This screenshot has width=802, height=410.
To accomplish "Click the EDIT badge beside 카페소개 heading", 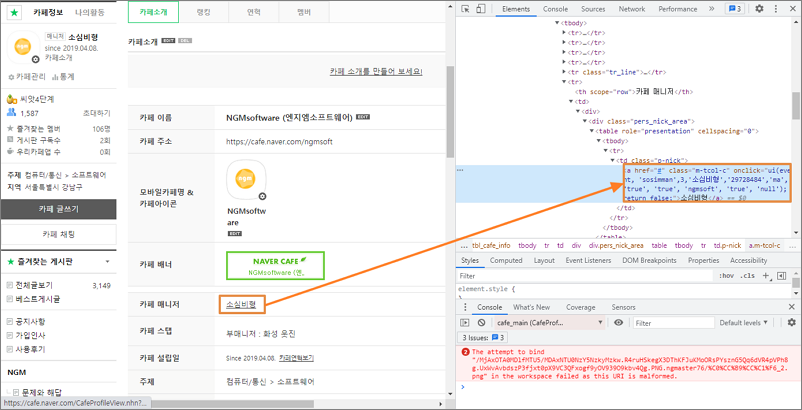I will pos(168,40).
